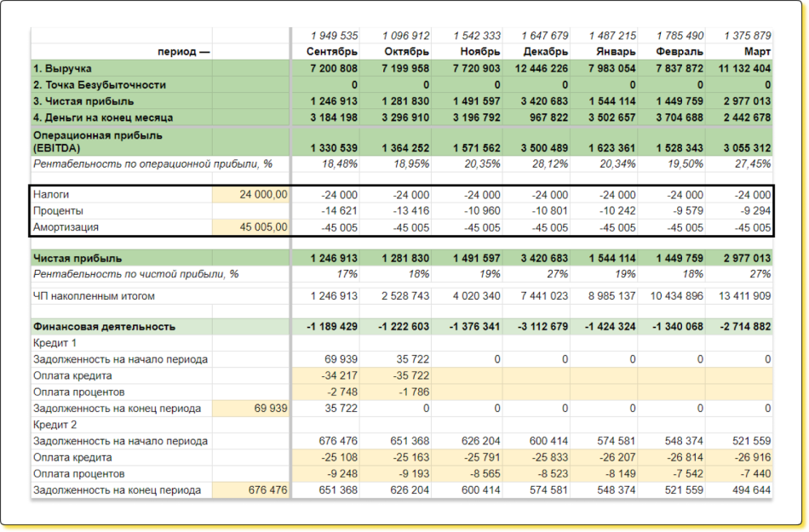This screenshot has width=809, height=532.
Task: Click September margin 18,48%
Action: click(338, 164)
